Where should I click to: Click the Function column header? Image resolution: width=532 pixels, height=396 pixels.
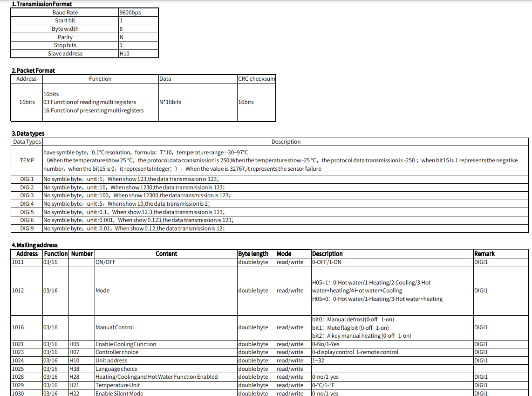[x=100, y=78]
